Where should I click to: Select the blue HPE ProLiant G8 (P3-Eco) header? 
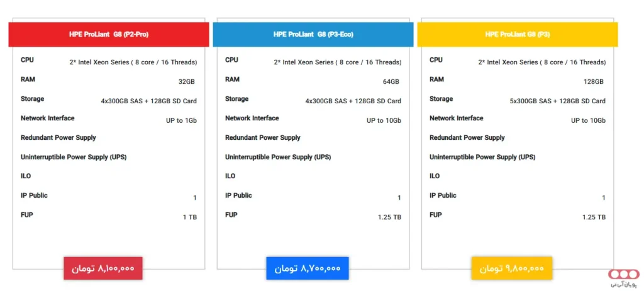tap(313, 35)
